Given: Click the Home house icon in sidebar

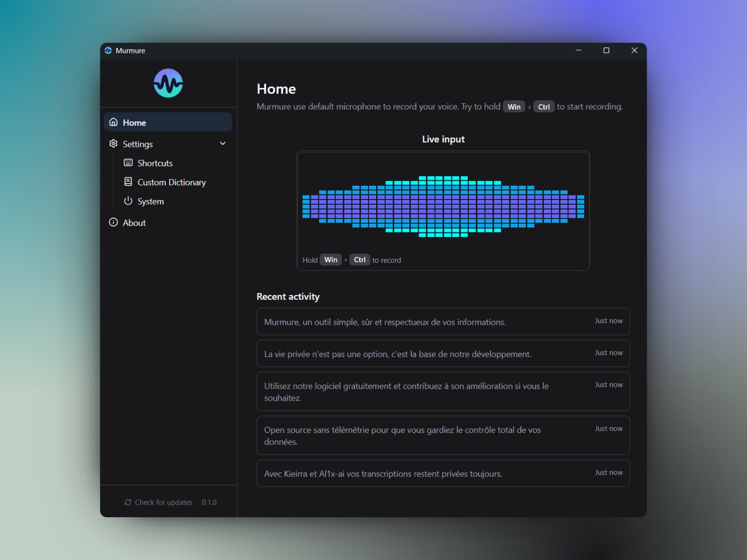Looking at the screenshot, I should 113,122.
